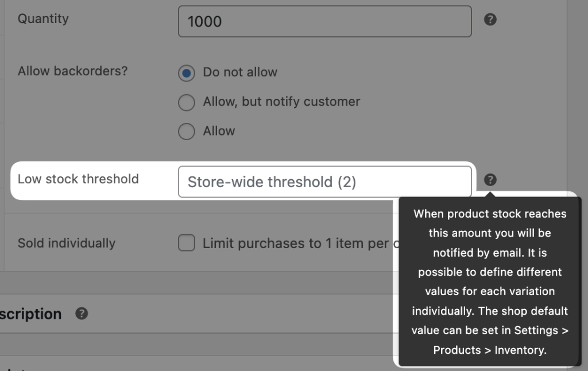This screenshot has width=588, height=371.
Task: Choose "Allow, but notify customer" for backorders
Action: [x=186, y=102]
